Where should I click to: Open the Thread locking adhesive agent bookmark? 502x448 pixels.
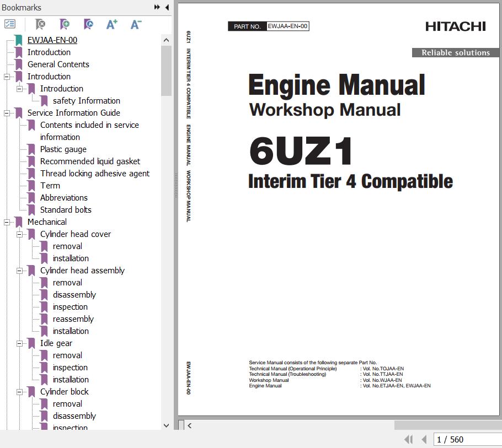tap(95, 174)
